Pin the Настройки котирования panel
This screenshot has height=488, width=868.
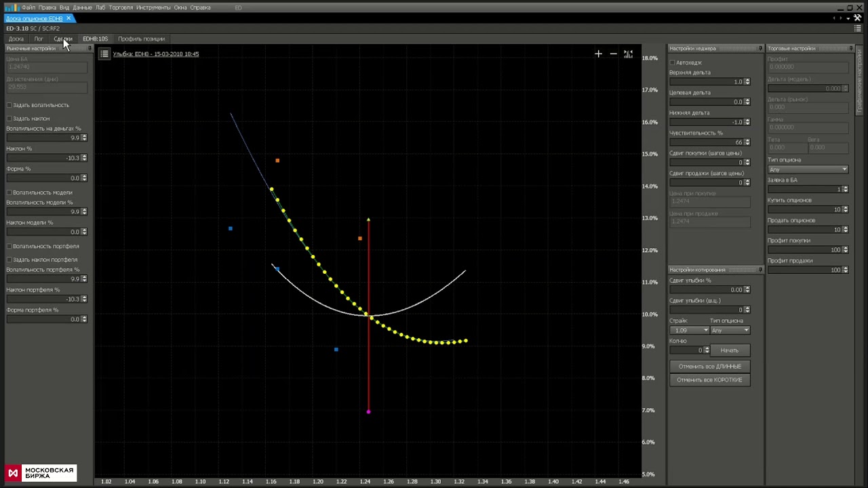pos(760,270)
